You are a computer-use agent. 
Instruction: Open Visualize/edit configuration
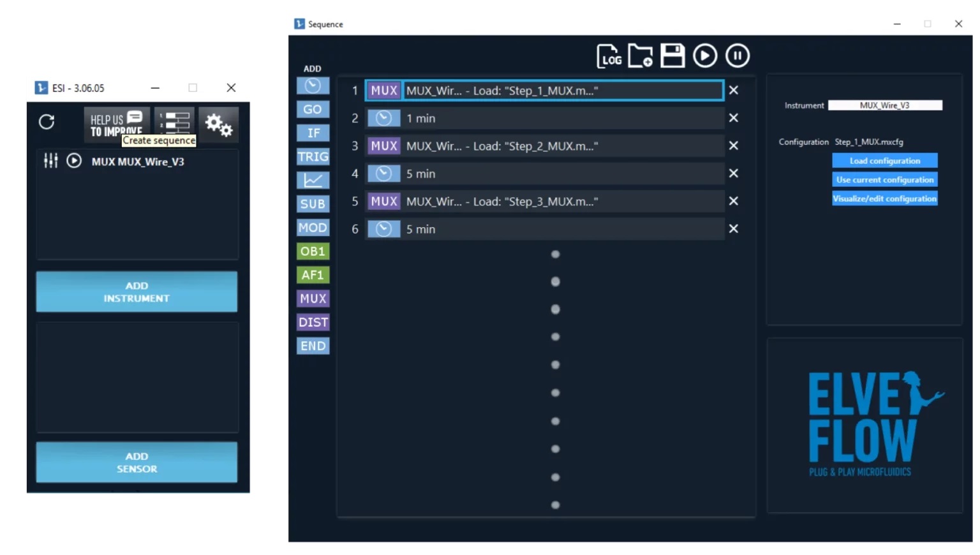tap(884, 198)
